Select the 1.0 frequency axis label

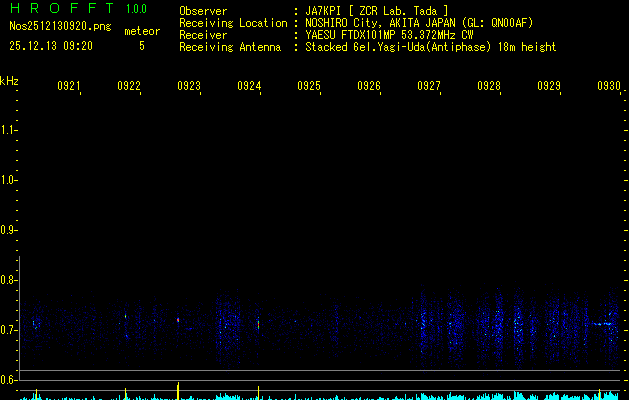click(9, 180)
